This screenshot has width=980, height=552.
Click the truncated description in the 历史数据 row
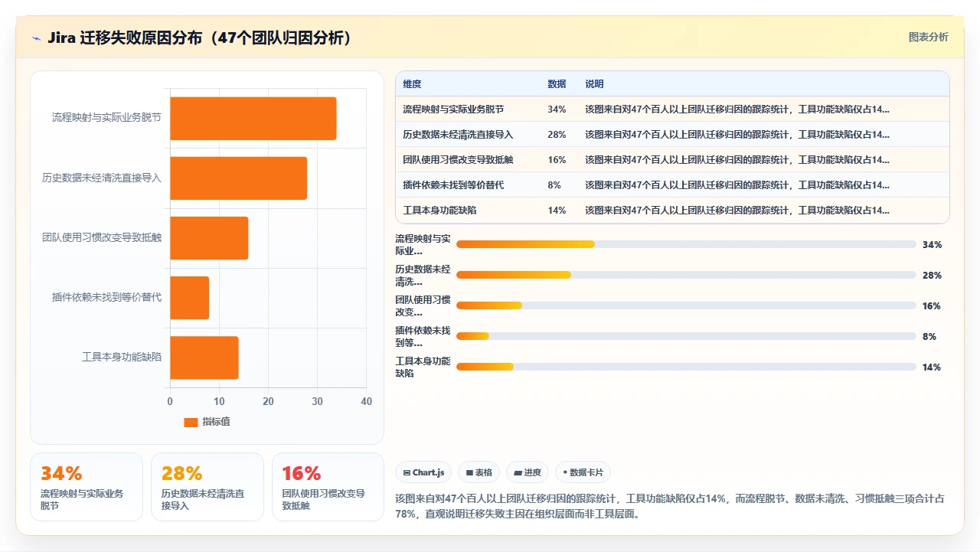[x=737, y=135]
